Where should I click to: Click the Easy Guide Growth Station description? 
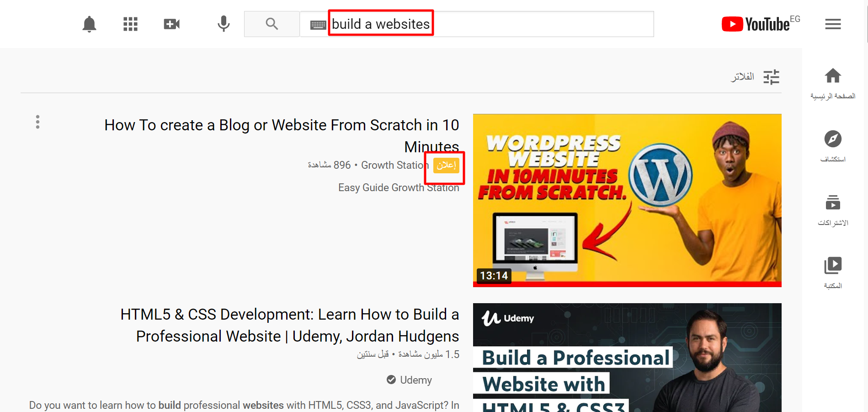click(399, 187)
